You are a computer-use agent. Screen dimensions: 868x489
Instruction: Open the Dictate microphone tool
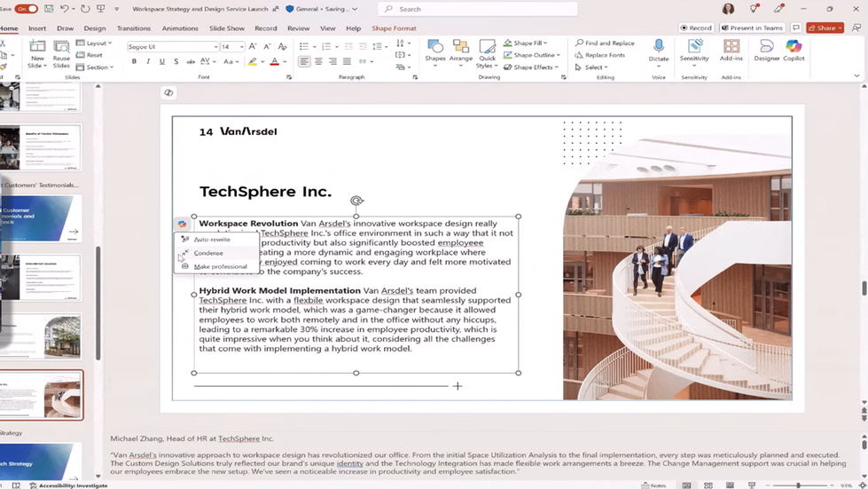coord(658,51)
